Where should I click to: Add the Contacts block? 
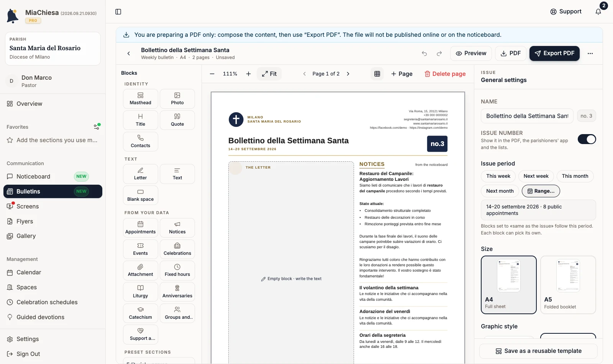tap(141, 142)
